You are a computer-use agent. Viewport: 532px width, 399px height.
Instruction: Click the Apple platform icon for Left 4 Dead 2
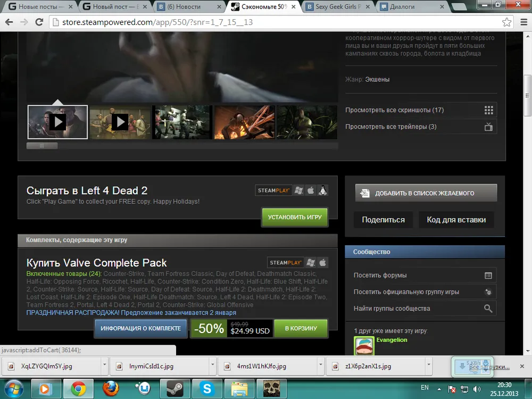pyautogui.click(x=311, y=190)
